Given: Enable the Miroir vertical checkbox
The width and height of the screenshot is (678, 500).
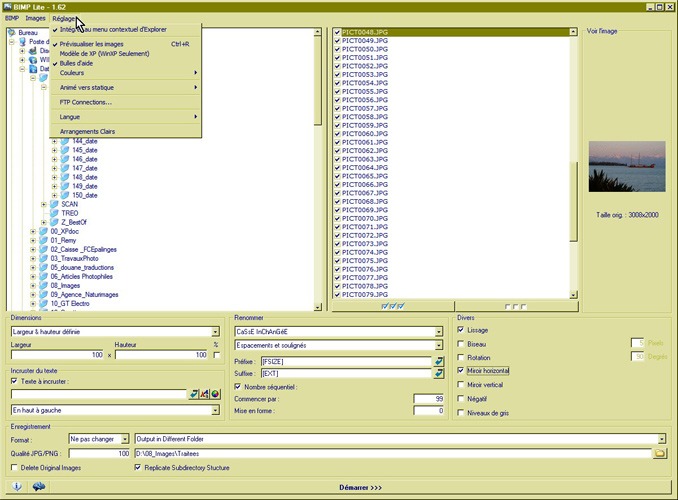Looking at the screenshot, I should click(x=460, y=384).
